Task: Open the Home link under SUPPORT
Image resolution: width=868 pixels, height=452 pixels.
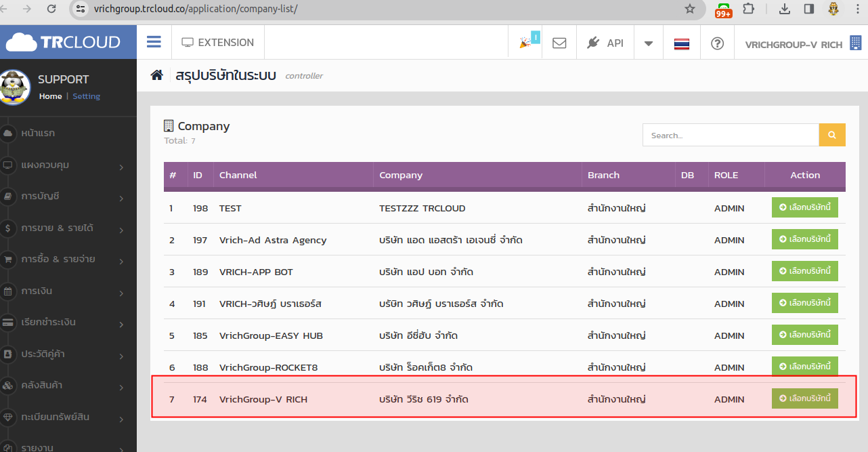Action: click(50, 96)
